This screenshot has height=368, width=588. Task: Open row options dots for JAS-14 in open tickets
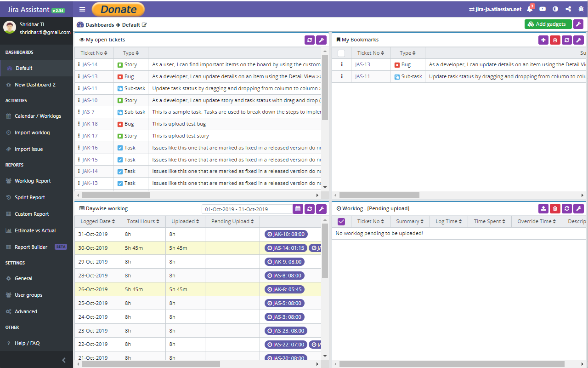point(79,65)
